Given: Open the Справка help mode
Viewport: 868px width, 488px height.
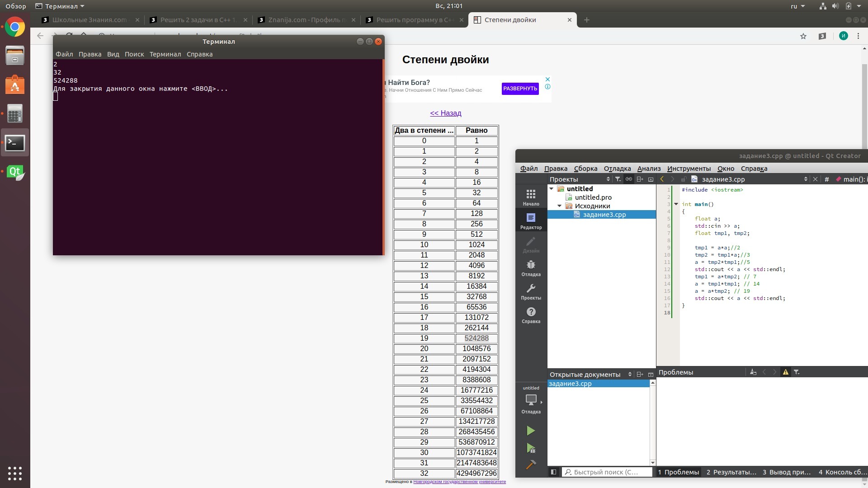Looking at the screenshot, I should [x=531, y=315].
